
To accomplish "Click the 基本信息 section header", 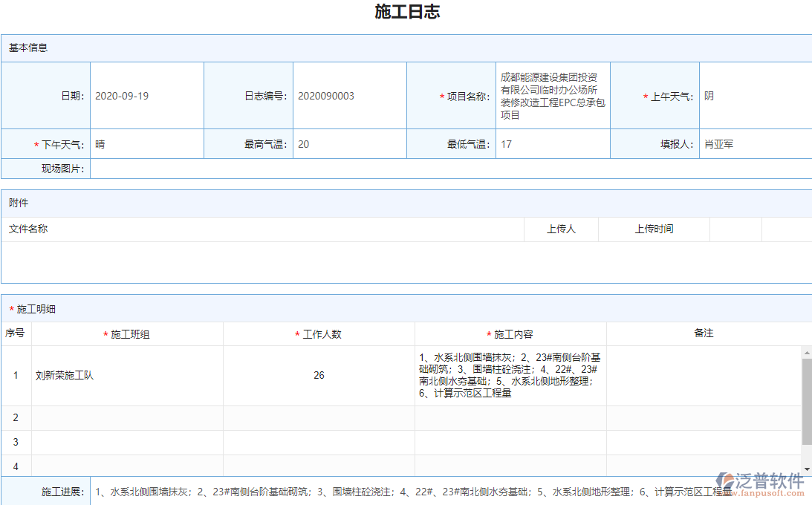I will [x=27, y=48].
